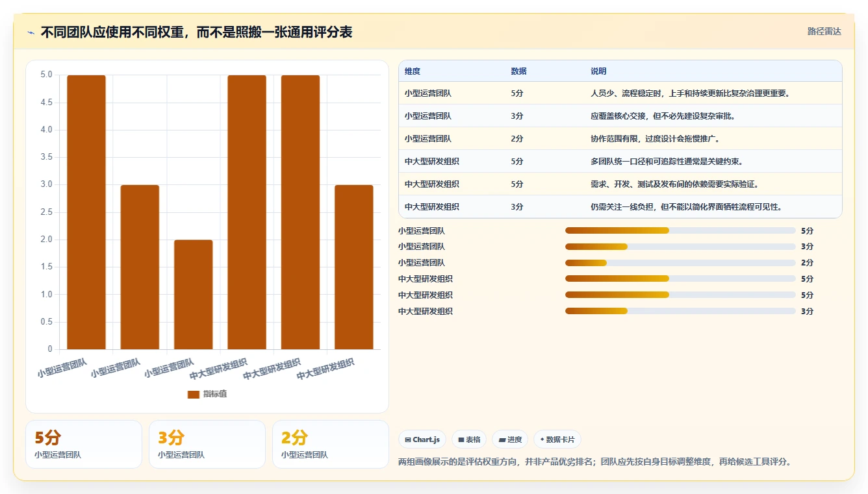Click the 说明 table column header
Screen dimensions: 868x494
[x=598, y=71]
